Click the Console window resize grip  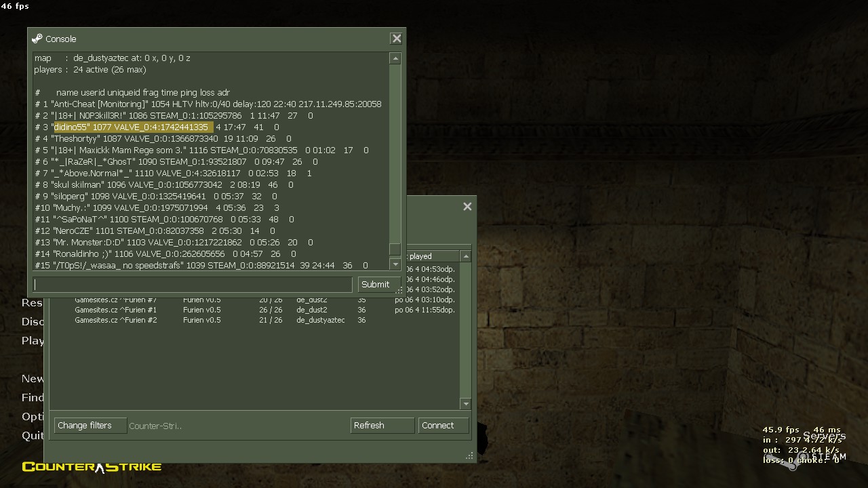[399, 290]
